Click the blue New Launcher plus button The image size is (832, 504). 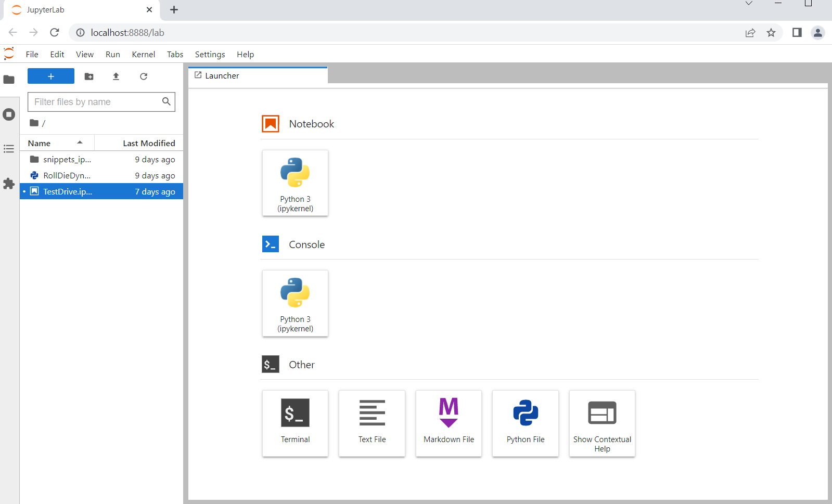click(51, 76)
